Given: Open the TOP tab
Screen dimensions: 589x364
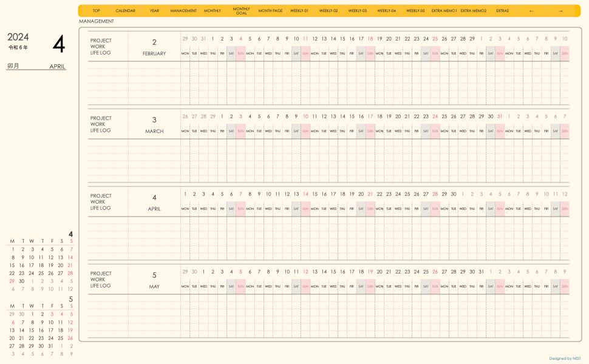Looking at the screenshot, I should [x=97, y=11].
